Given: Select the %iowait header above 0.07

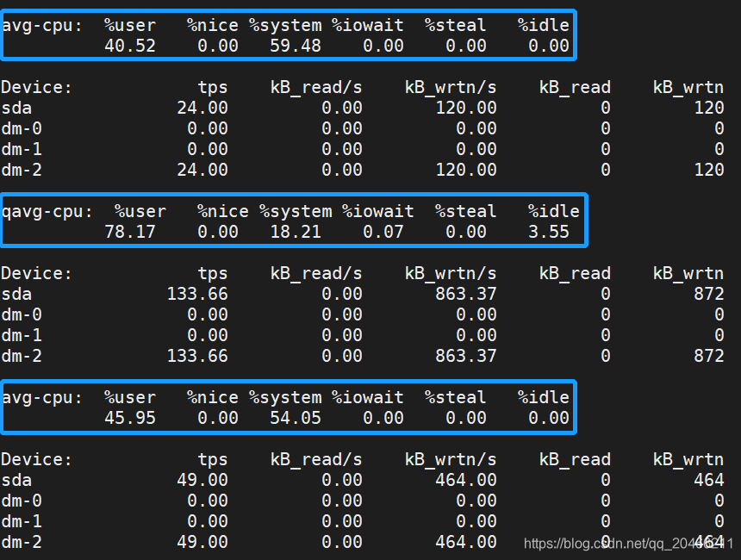Looking at the screenshot, I should click(378, 211).
